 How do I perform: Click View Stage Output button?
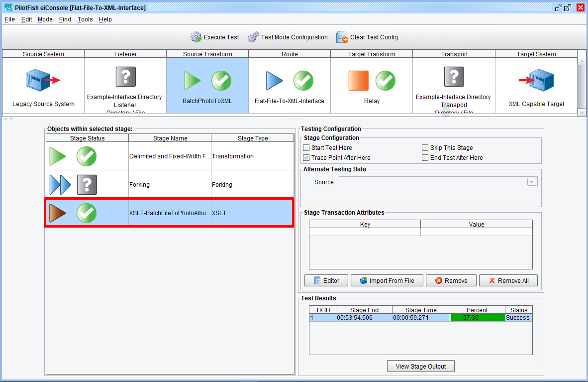coord(421,366)
